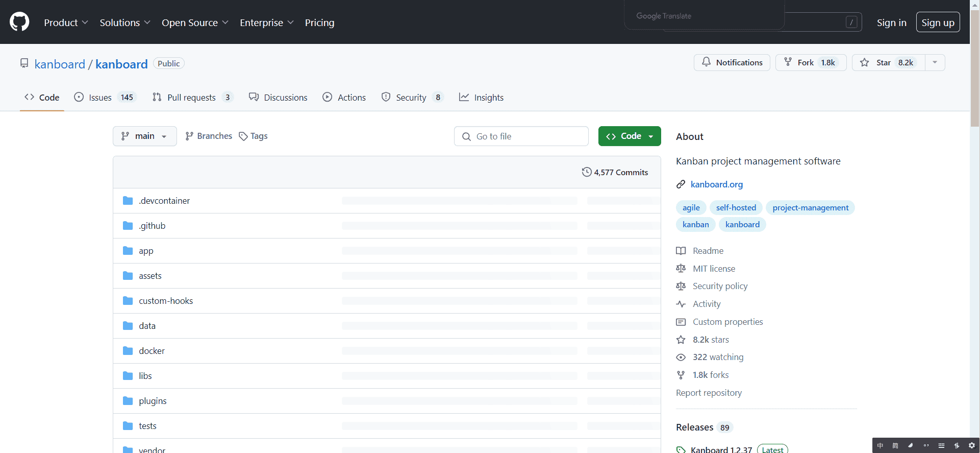Image resolution: width=980 pixels, height=453 pixels.
Task: Click the Go to file search field
Action: click(x=521, y=136)
